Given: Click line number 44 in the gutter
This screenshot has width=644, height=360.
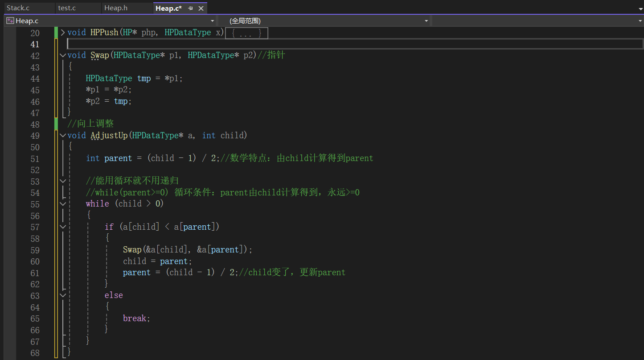Looking at the screenshot, I should (35, 79).
